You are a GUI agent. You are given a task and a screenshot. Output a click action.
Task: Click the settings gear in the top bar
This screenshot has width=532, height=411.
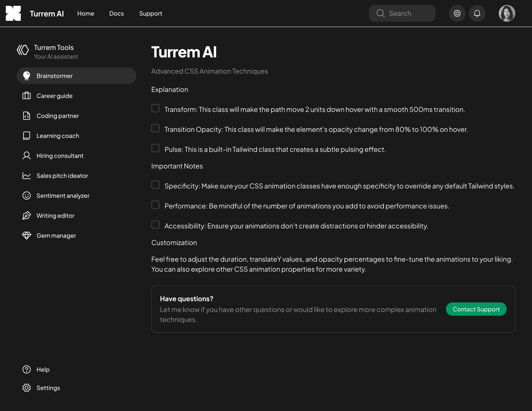(x=457, y=13)
